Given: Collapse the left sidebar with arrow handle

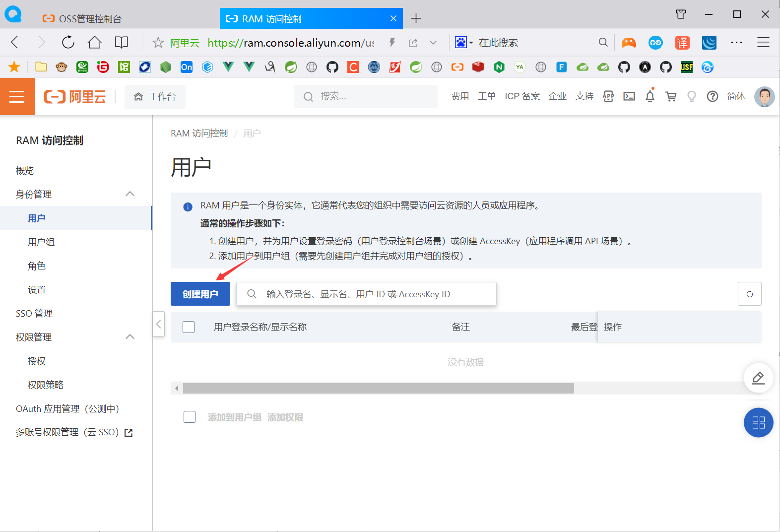Looking at the screenshot, I should pyautogui.click(x=158, y=324).
